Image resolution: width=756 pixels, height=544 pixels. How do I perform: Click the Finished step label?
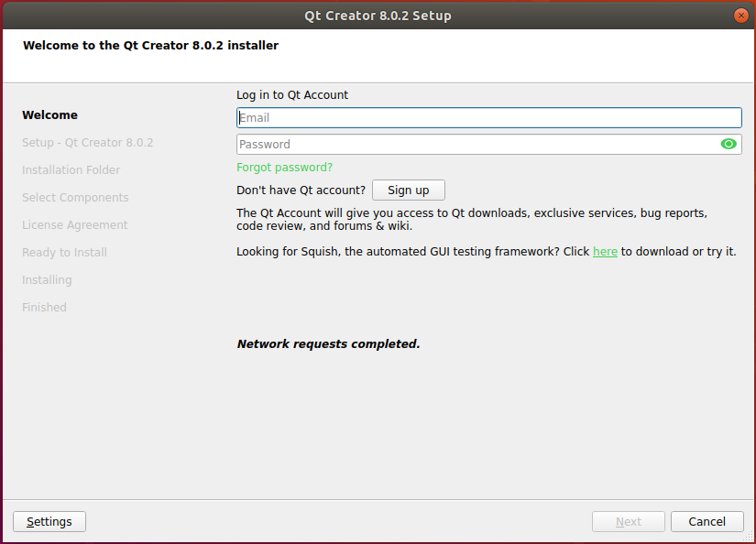(x=44, y=308)
